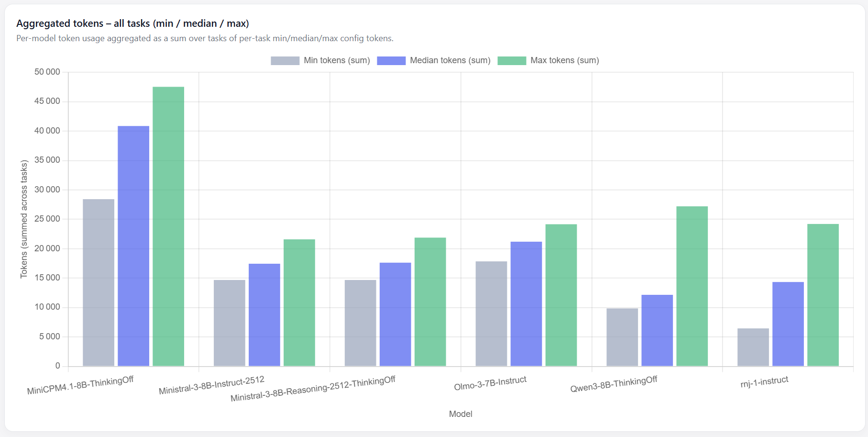Click Ministral-3-8B-Instruct-2512 green max bar
Screen dimensions: 868x437
click(299, 303)
